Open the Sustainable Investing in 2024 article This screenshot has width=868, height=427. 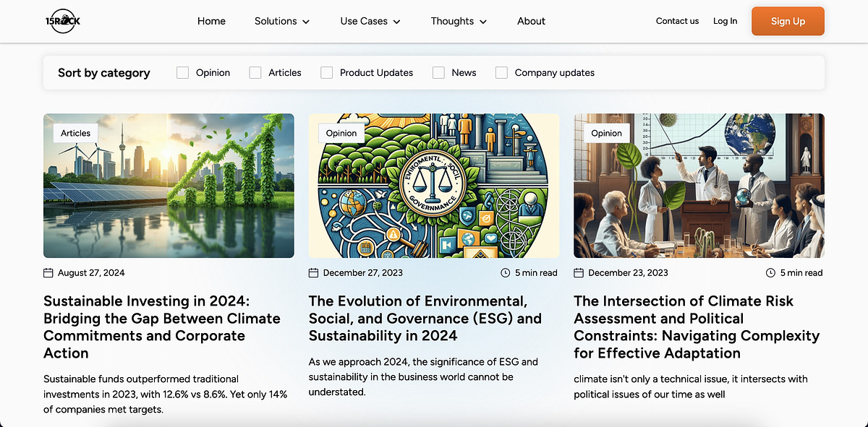(x=162, y=327)
